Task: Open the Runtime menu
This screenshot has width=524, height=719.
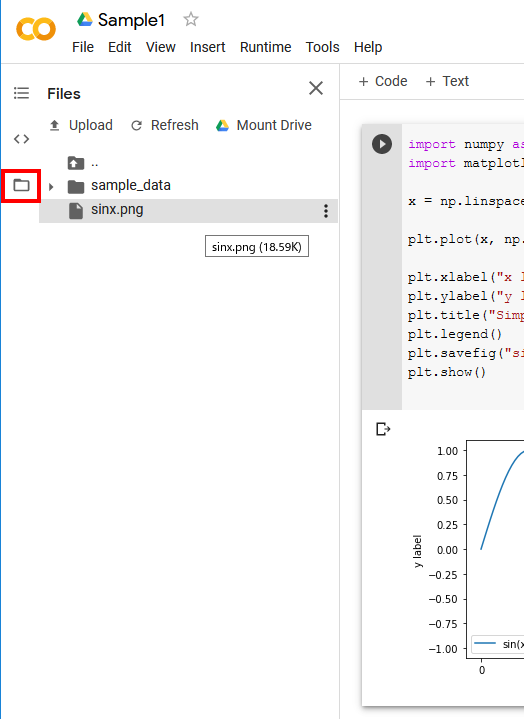Action: pyautogui.click(x=265, y=47)
